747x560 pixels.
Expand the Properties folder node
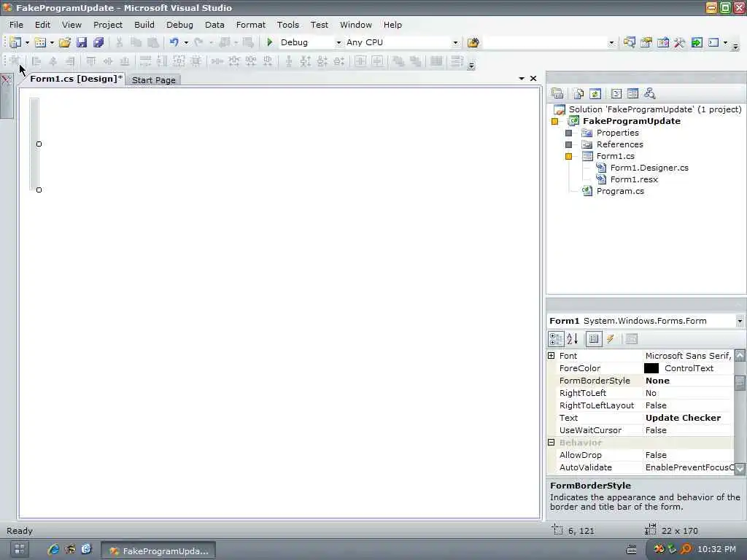pos(568,133)
